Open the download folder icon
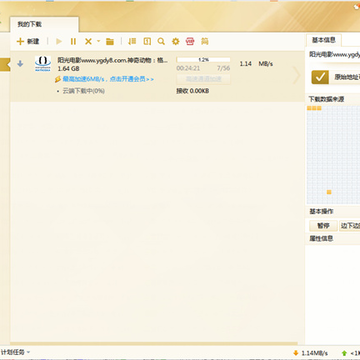The width and height of the screenshot is (360, 360). (x=110, y=41)
